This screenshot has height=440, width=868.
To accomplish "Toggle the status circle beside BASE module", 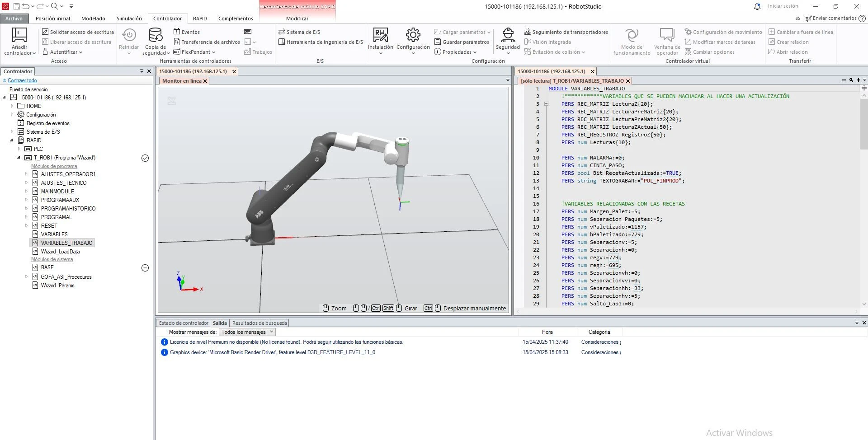I will (145, 267).
